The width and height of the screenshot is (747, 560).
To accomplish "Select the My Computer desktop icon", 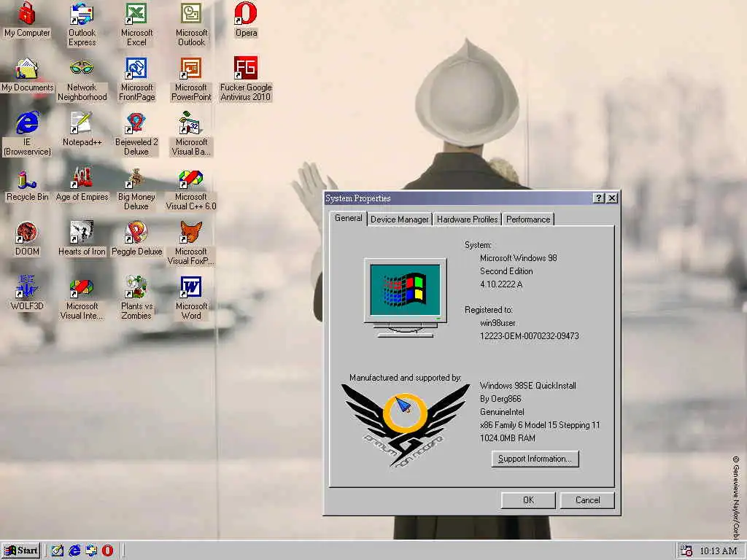I will pos(27,20).
